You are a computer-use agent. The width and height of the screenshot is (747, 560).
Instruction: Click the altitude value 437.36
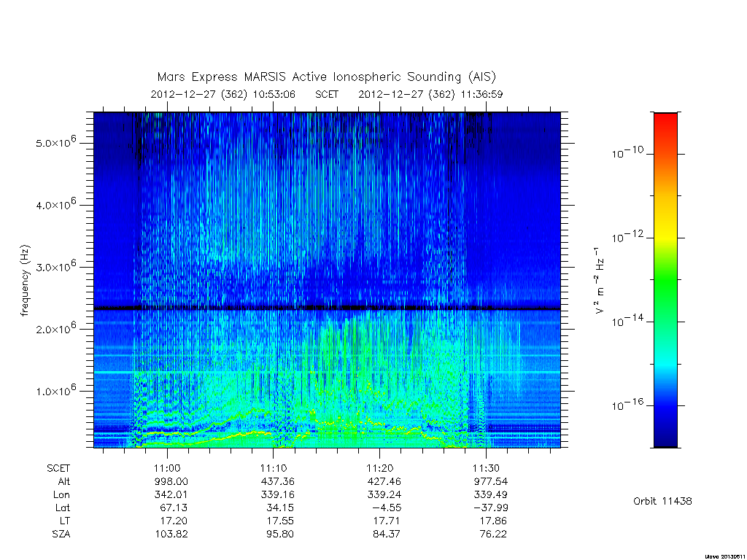pos(278,481)
